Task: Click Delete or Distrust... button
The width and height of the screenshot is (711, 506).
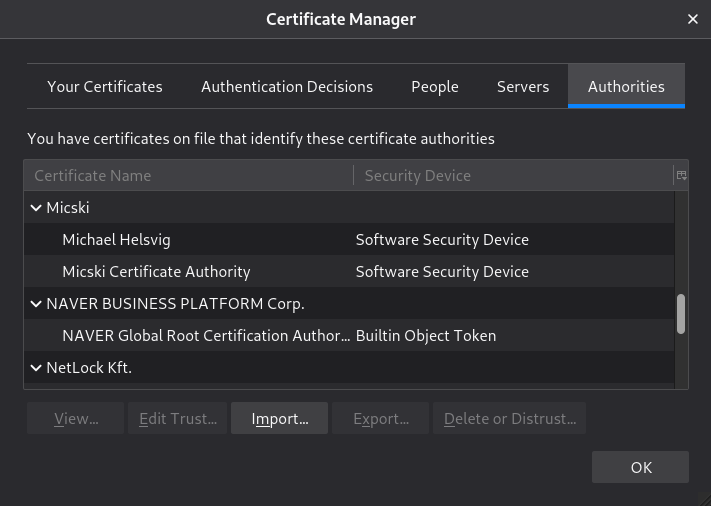Action: click(510, 418)
